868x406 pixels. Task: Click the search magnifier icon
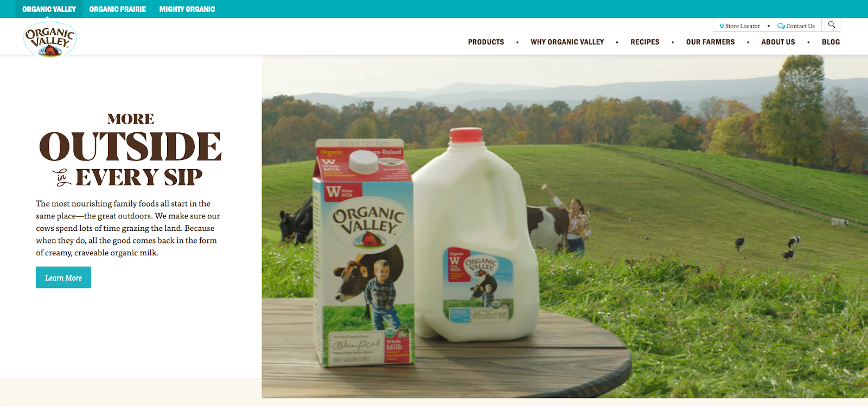(831, 25)
